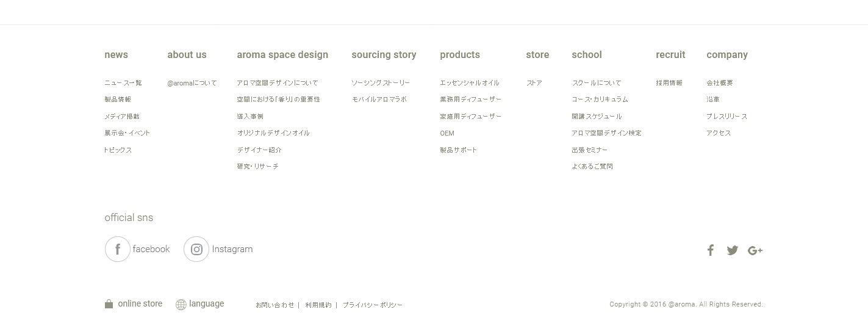
Task: Open the アクセス link under company
Action: [x=719, y=133]
